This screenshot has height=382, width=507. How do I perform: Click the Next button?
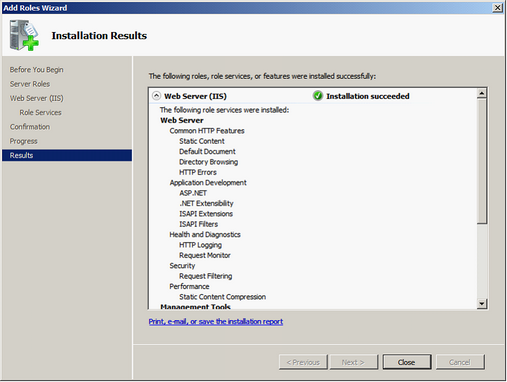click(353, 362)
